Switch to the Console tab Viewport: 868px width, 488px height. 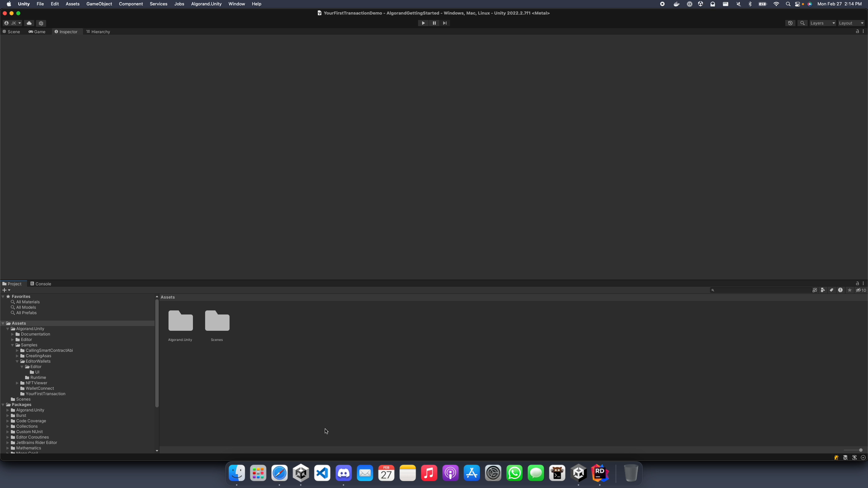tap(41, 284)
